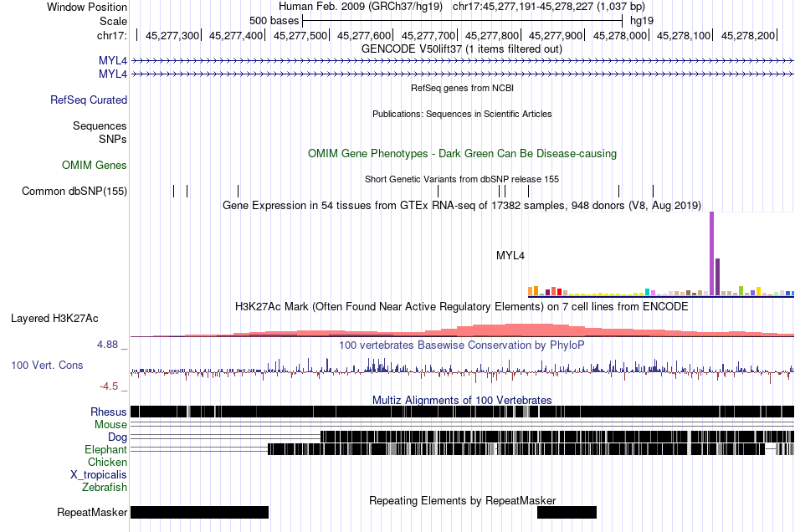Click the 45,278,000 ruler position label
Screen dimensions: 795x532
(x=620, y=35)
